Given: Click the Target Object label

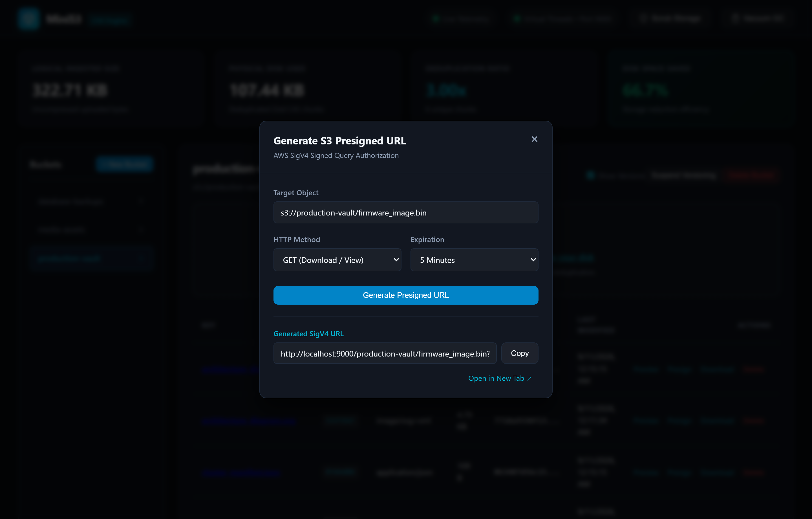Looking at the screenshot, I should pyautogui.click(x=296, y=193).
